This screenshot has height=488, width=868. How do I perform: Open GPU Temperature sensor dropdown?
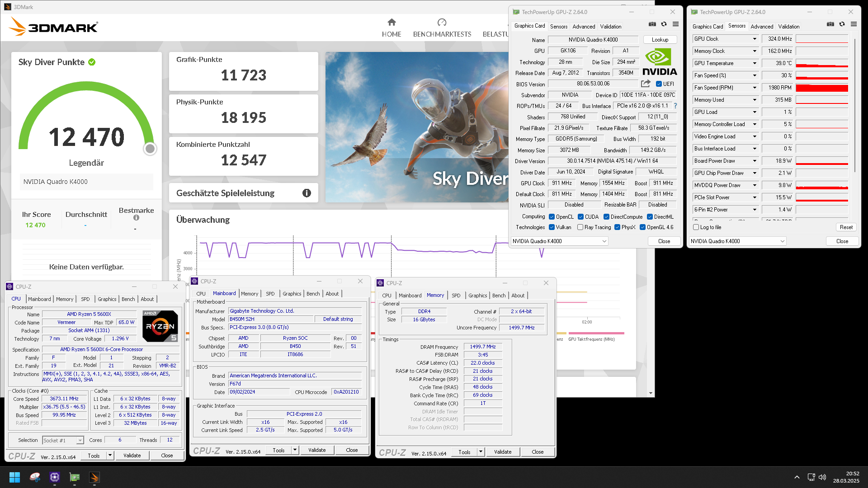coord(755,63)
